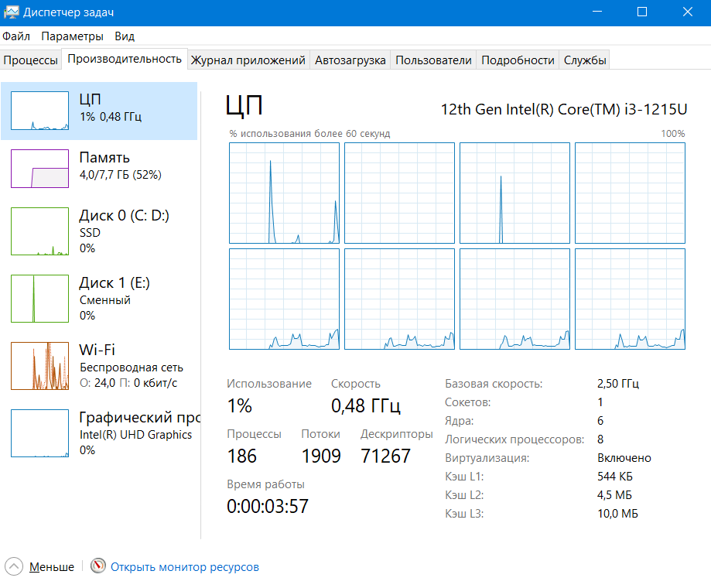Switch to Журнал приложений tab
Viewport: 711px width, 588px height.
pos(248,60)
